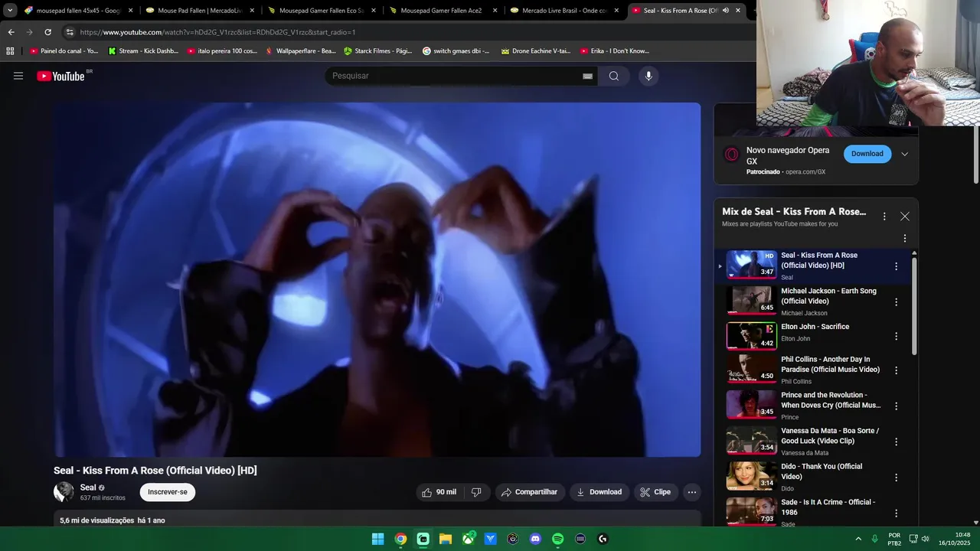
Task: Open Mix playlist three-dot options menu
Action: coord(884,217)
